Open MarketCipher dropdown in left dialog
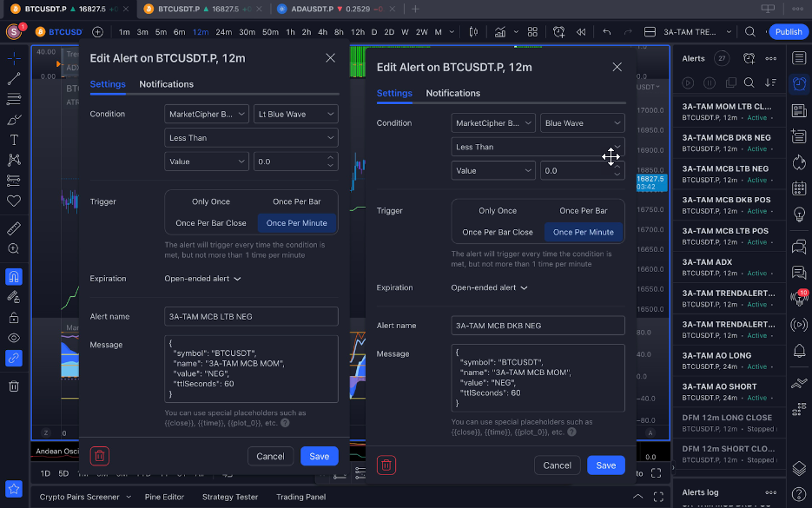The width and height of the screenshot is (812, 508). 207,114
